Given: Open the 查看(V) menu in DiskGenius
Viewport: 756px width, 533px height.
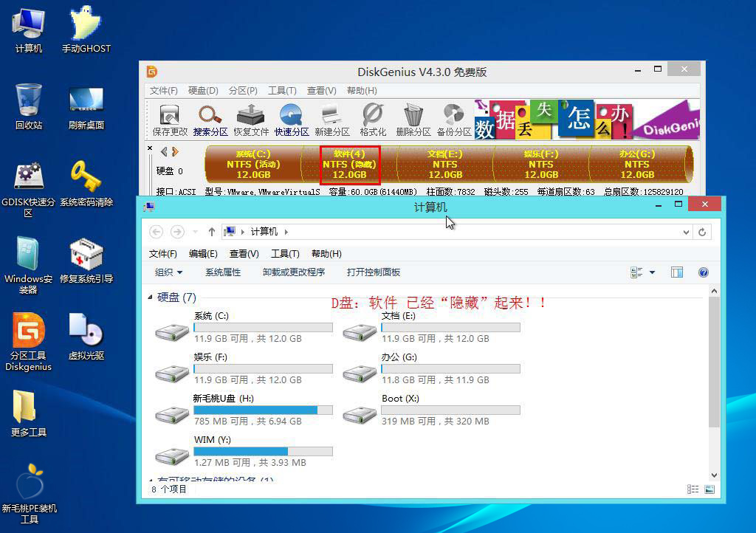Looking at the screenshot, I should pyautogui.click(x=322, y=91).
